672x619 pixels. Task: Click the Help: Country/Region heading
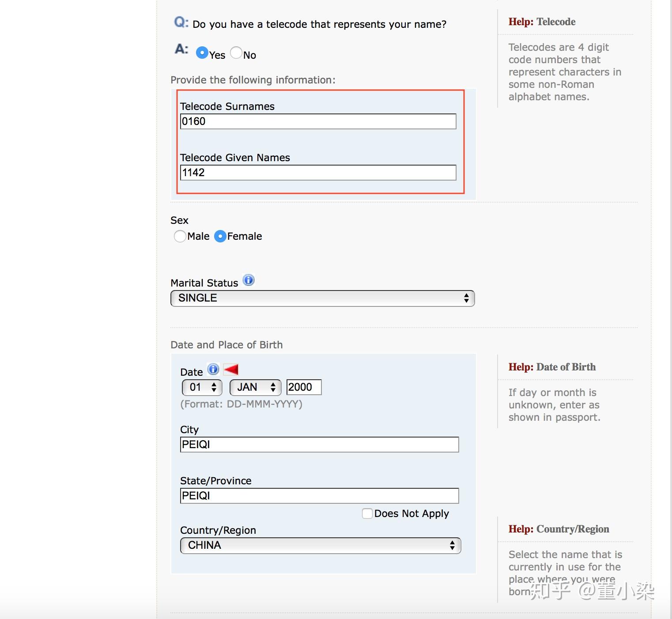[559, 529]
